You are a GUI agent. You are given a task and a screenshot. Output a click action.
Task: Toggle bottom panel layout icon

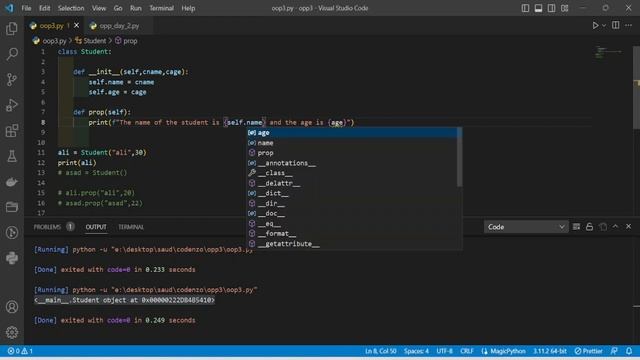(x=538, y=8)
